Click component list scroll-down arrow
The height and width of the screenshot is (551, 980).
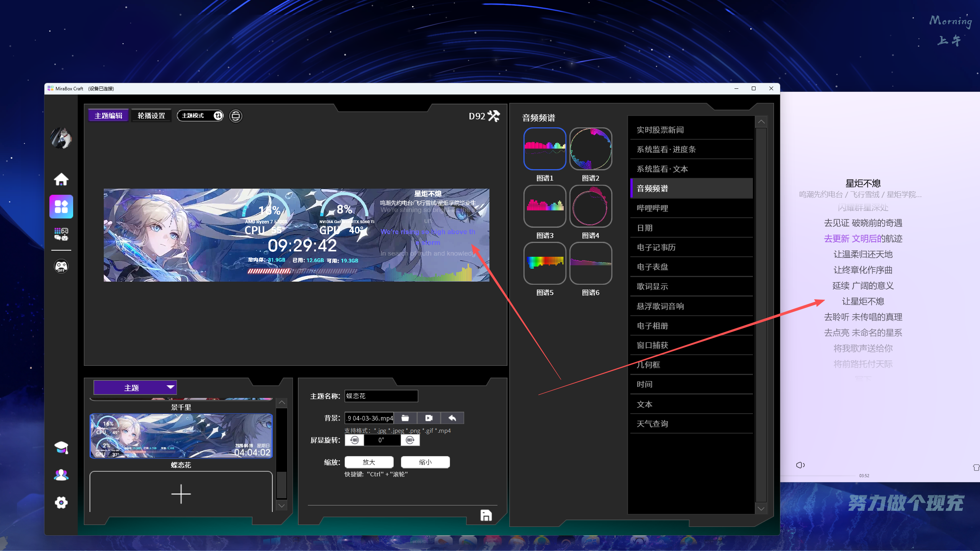(761, 509)
